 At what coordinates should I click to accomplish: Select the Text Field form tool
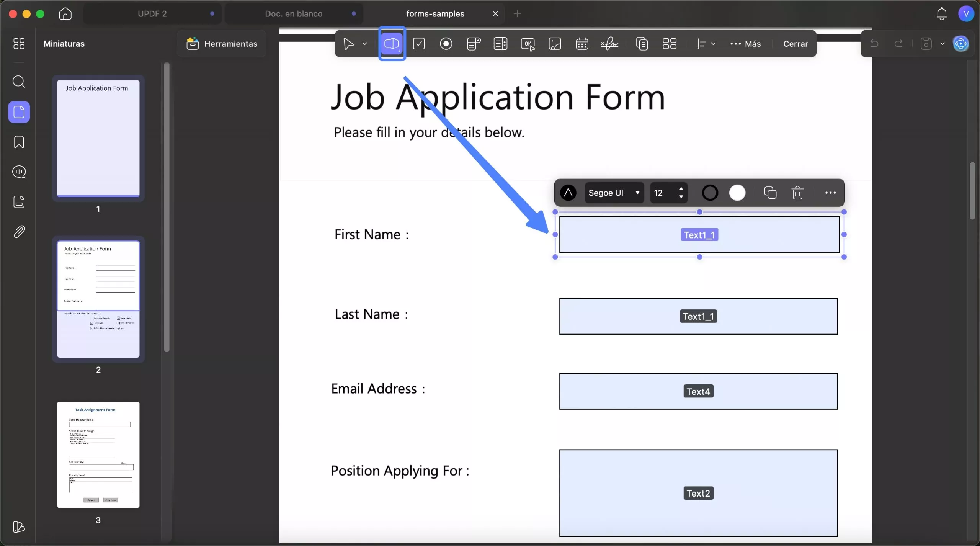(x=392, y=44)
